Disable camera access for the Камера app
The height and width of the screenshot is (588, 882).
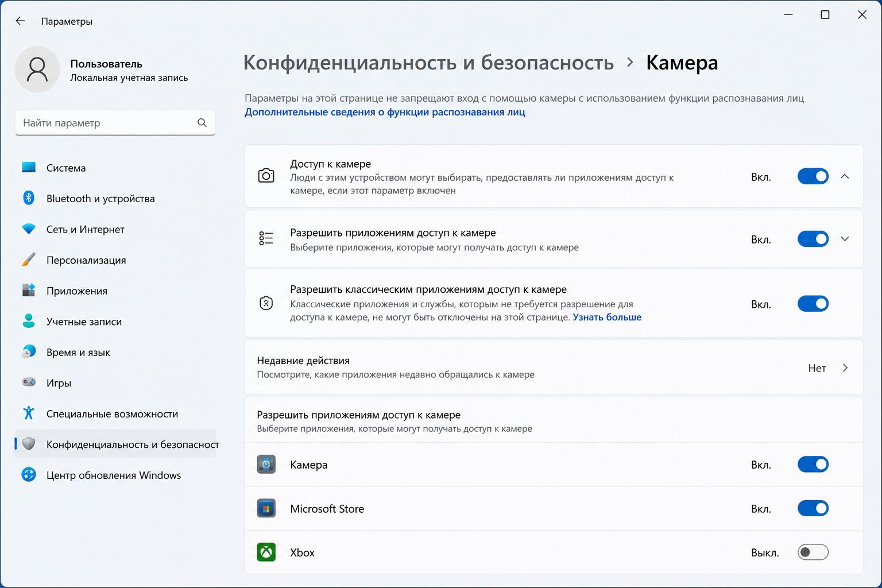[813, 464]
